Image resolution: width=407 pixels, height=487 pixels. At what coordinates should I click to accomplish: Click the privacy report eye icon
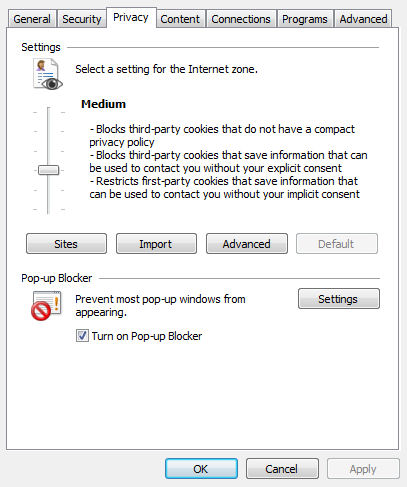click(x=48, y=74)
